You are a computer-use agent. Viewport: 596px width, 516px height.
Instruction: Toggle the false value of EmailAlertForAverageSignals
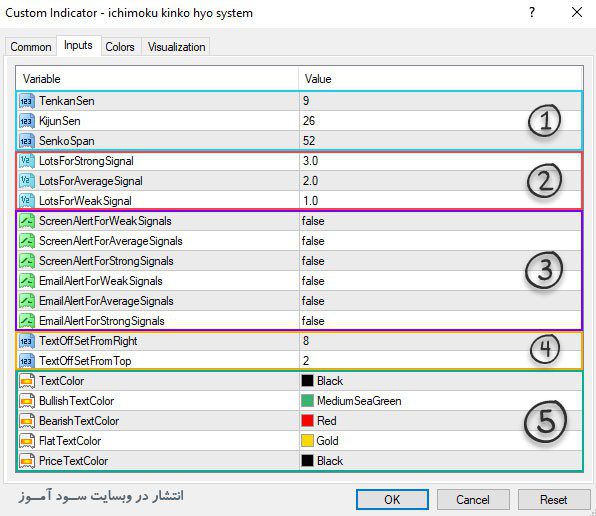point(313,301)
